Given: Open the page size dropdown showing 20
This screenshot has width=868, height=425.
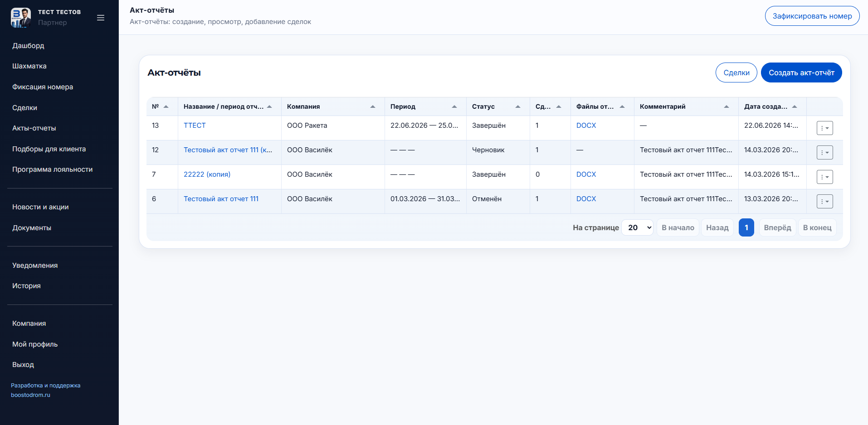Looking at the screenshot, I should click(637, 227).
